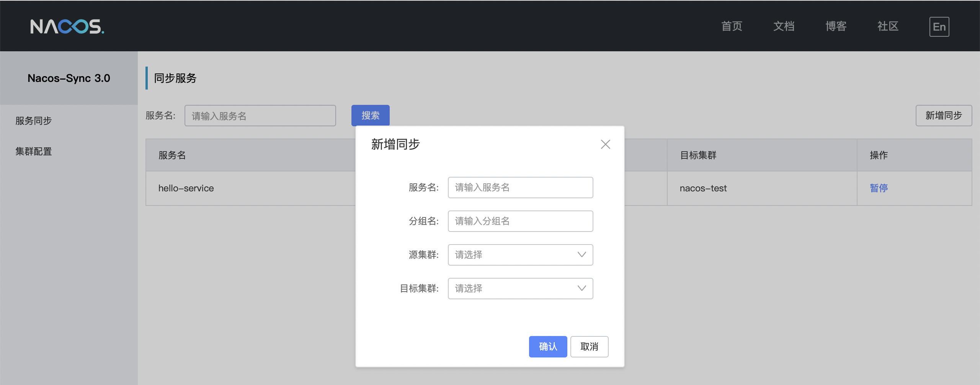
Task: Open 社区 in top navigation
Action: (x=888, y=26)
